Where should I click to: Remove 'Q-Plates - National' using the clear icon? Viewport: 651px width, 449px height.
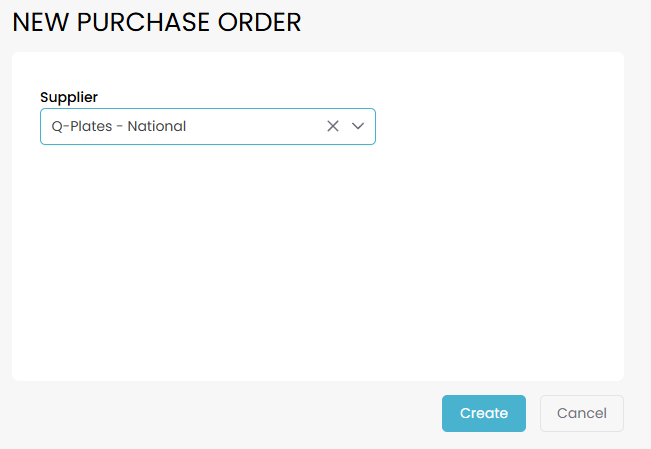[x=333, y=126]
